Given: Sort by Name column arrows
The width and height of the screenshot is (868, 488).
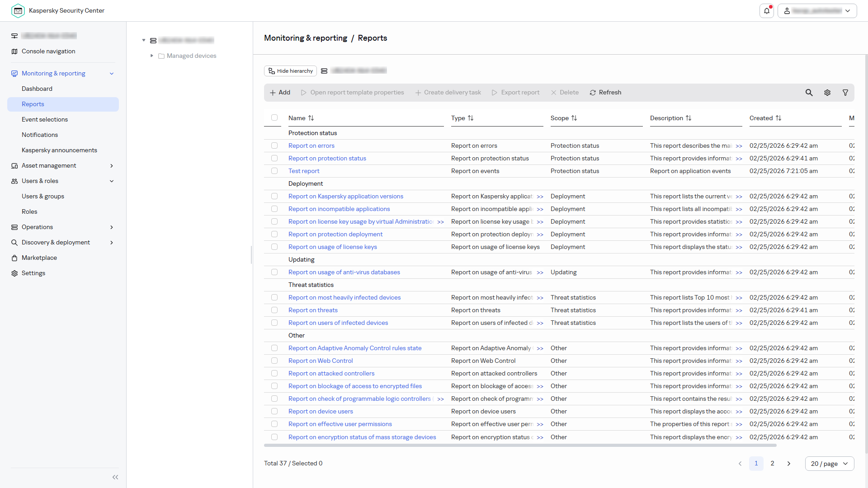Looking at the screenshot, I should coord(311,118).
